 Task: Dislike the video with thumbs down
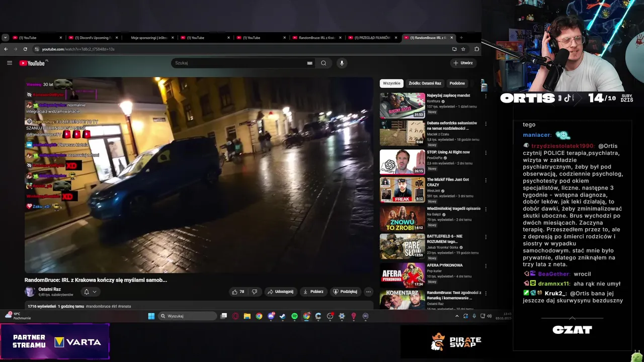pos(254,292)
